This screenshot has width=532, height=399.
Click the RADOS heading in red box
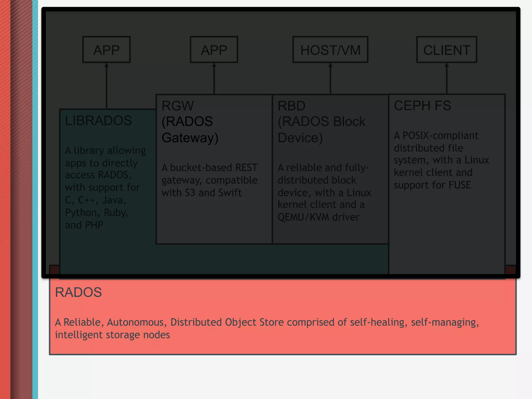coord(78,292)
